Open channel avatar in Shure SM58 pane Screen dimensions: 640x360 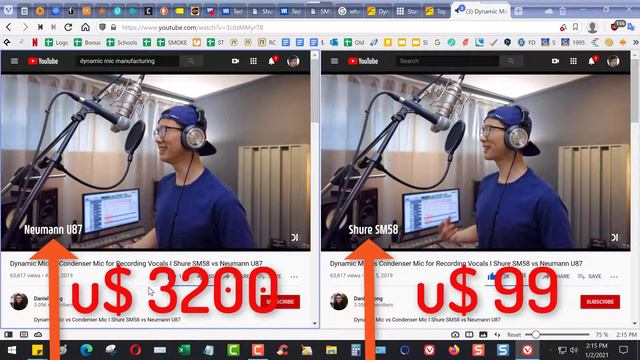339,301
